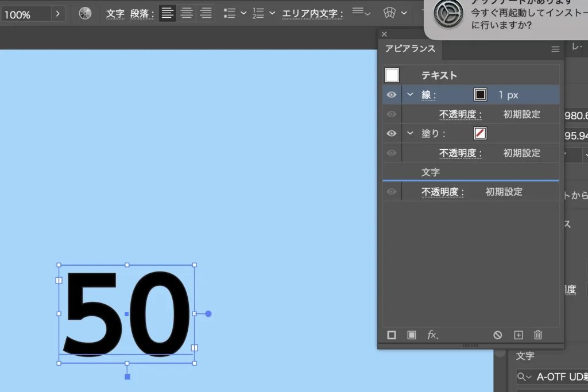588x392 pixels.
Task: Open the bullet list options dropdown
Action: (x=243, y=13)
